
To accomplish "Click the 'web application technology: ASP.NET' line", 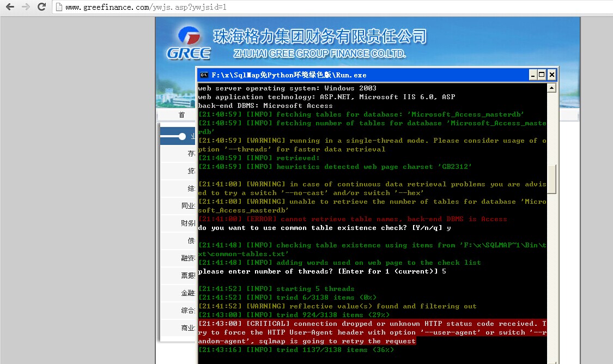I will (327, 97).
